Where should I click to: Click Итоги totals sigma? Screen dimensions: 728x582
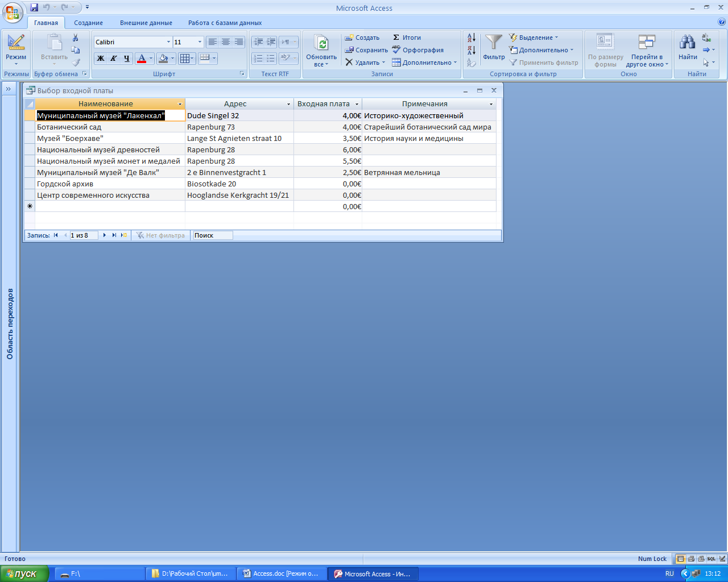tap(407, 38)
